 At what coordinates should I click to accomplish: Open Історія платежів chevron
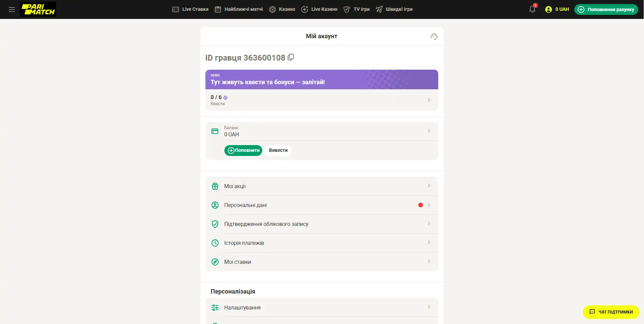tap(429, 242)
